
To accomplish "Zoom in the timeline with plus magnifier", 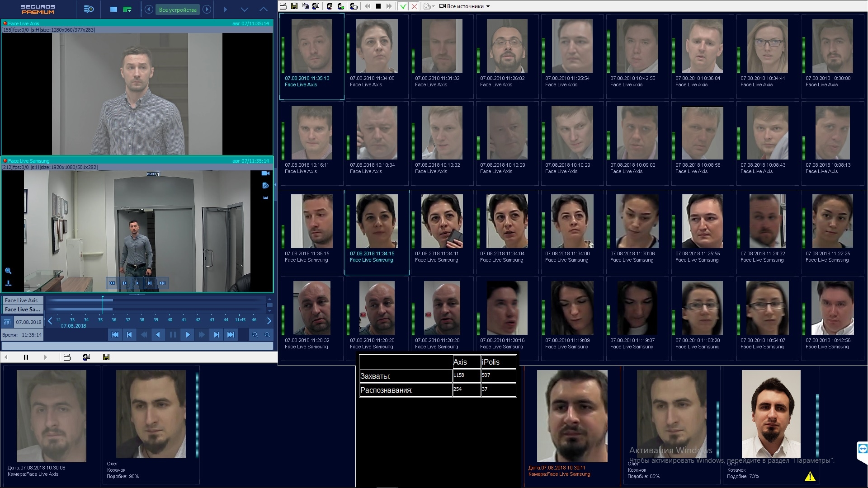I will point(267,335).
